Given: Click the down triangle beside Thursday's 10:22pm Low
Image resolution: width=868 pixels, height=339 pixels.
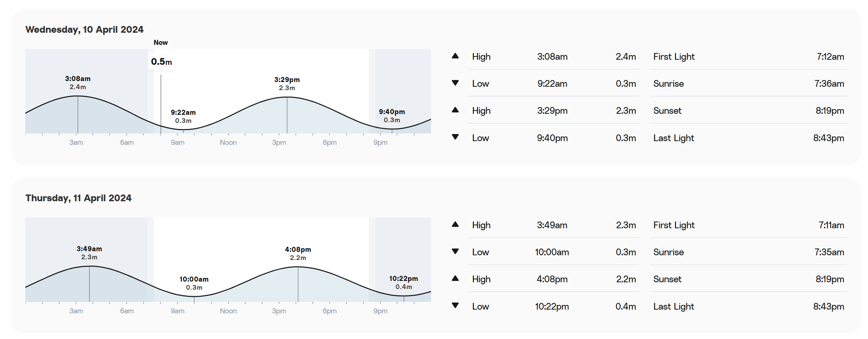Looking at the screenshot, I should coord(455,306).
